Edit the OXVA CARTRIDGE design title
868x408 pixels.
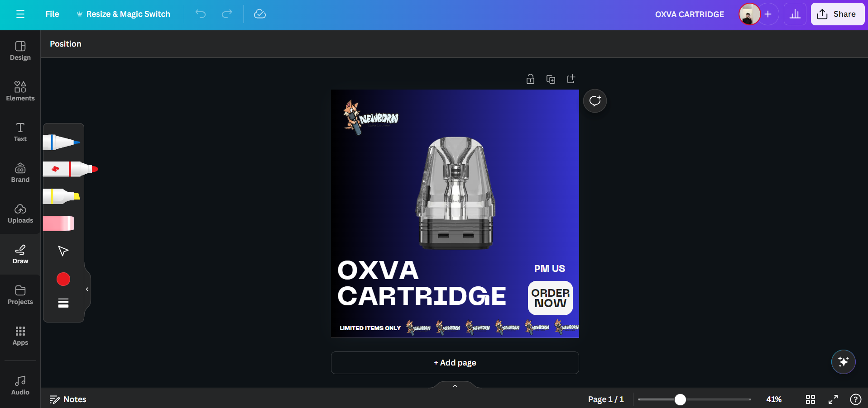click(690, 14)
